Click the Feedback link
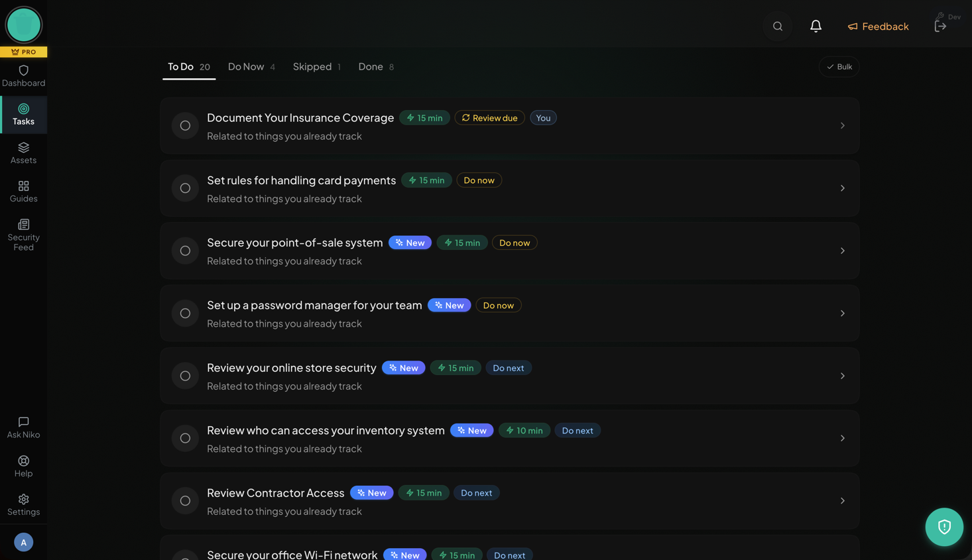Viewport: 972px width, 560px height. click(878, 27)
